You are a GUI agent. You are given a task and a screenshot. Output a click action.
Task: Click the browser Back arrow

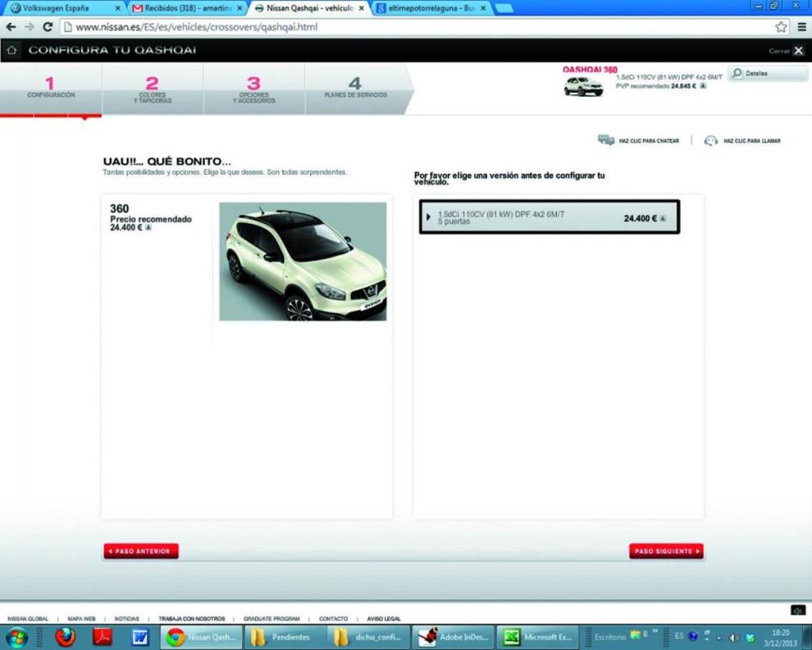pyautogui.click(x=11, y=27)
